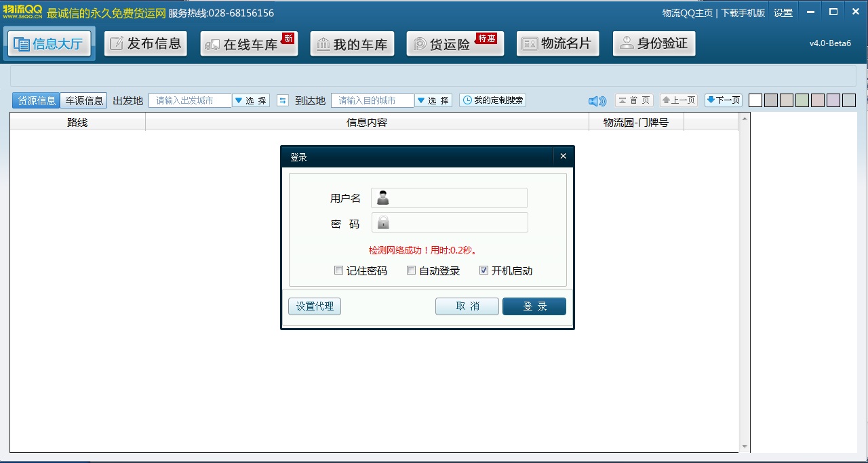
Task: Open the 物流名片 logistics card feature
Action: (x=557, y=43)
